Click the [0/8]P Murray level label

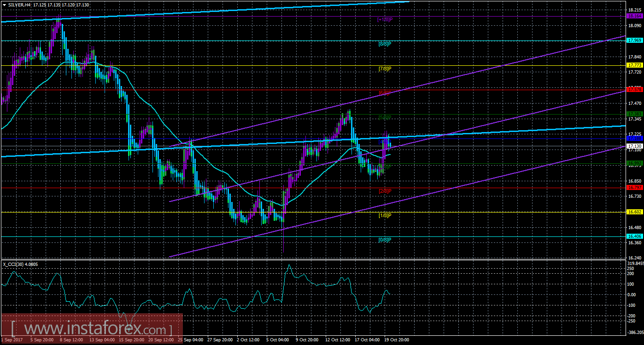(385, 240)
